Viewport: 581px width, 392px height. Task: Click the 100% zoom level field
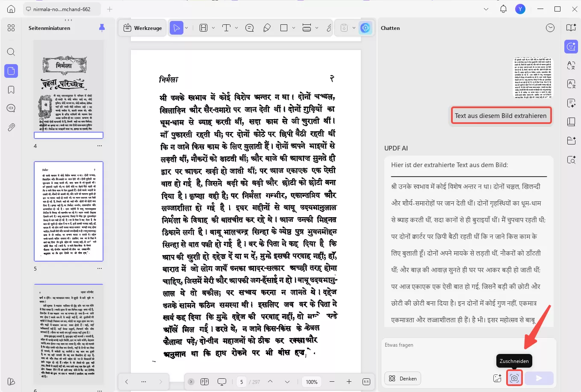tap(312, 382)
